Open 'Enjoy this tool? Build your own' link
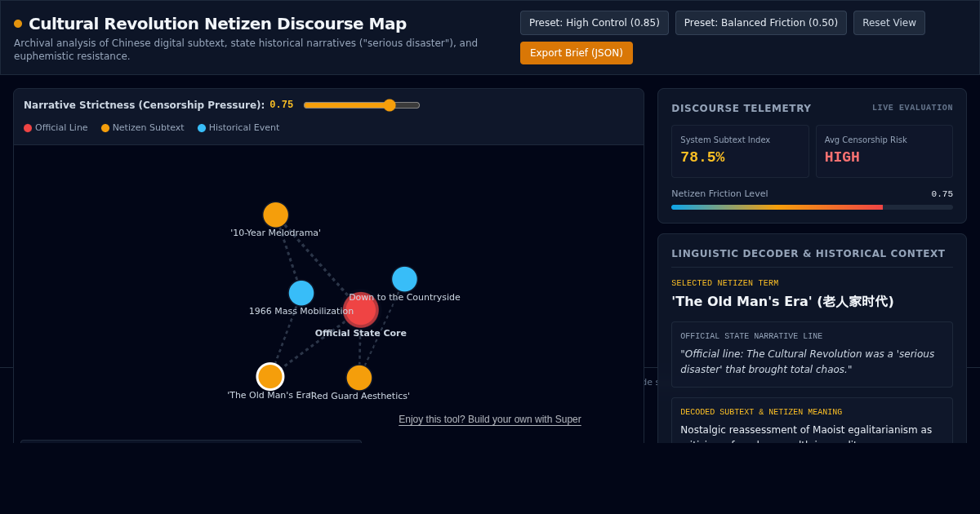 point(490,419)
